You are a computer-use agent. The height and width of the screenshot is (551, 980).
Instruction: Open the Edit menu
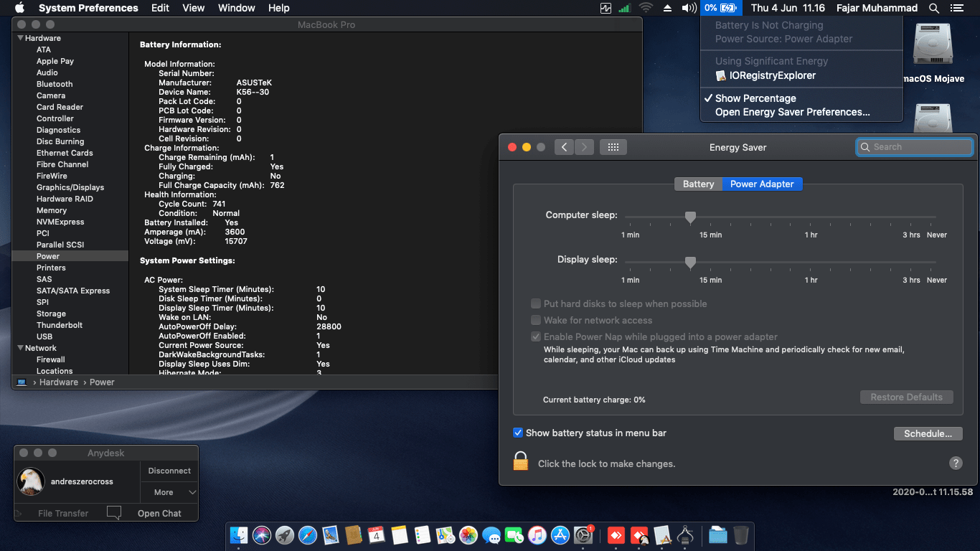click(x=160, y=8)
